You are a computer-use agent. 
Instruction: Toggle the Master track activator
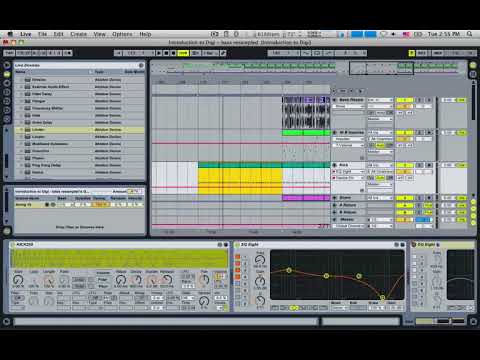tap(404, 220)
